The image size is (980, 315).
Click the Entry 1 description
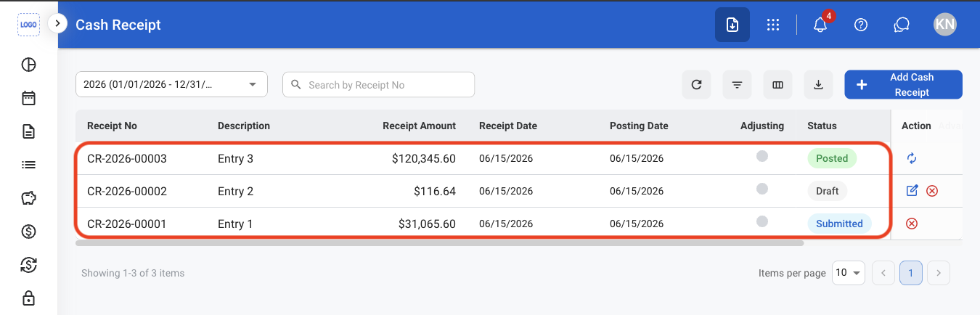[235, 224]
